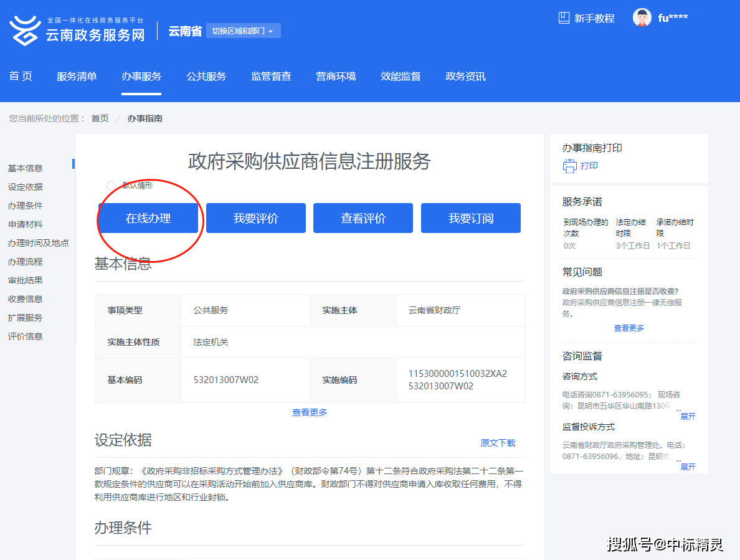740x560 pixels.
Task: Jump to 评价信息 in the sidebar
Action: tap(25, 336)
